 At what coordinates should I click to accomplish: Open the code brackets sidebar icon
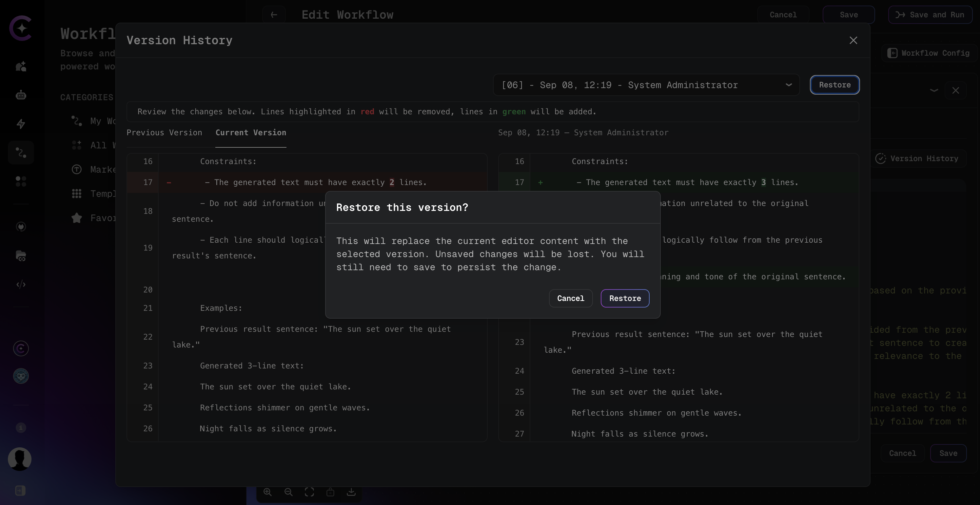click(x=21, y=285)
